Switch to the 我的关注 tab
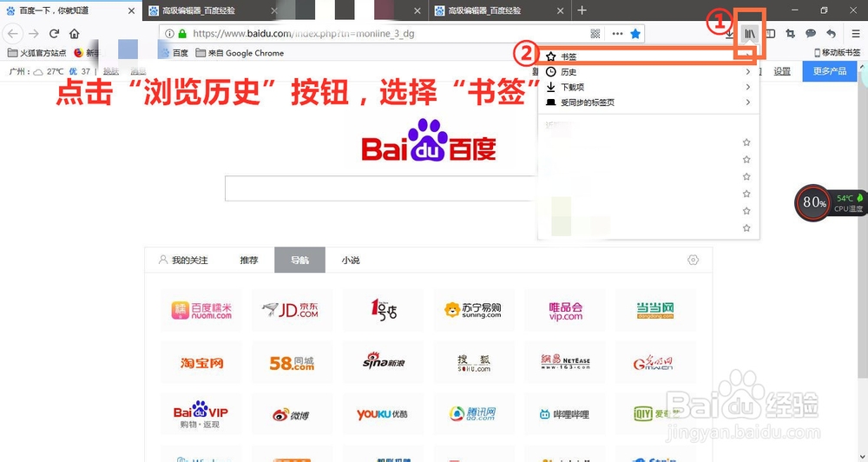 183,260
